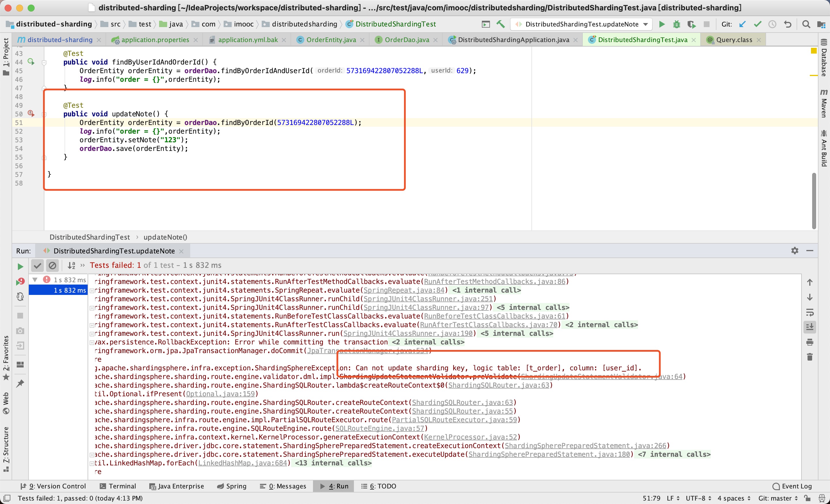Screen dimensions: 830x504
Task: Click the yellow inspection indicator
Action: 814,51
